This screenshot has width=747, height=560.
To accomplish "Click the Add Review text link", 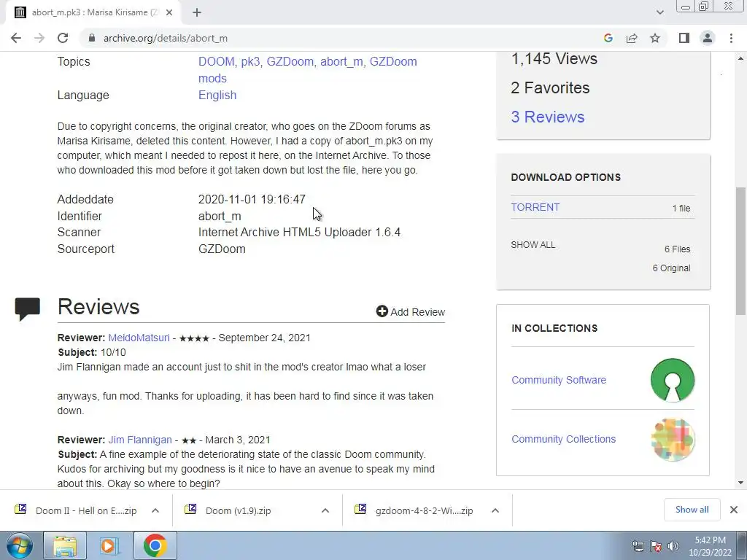I will (418, 312).
